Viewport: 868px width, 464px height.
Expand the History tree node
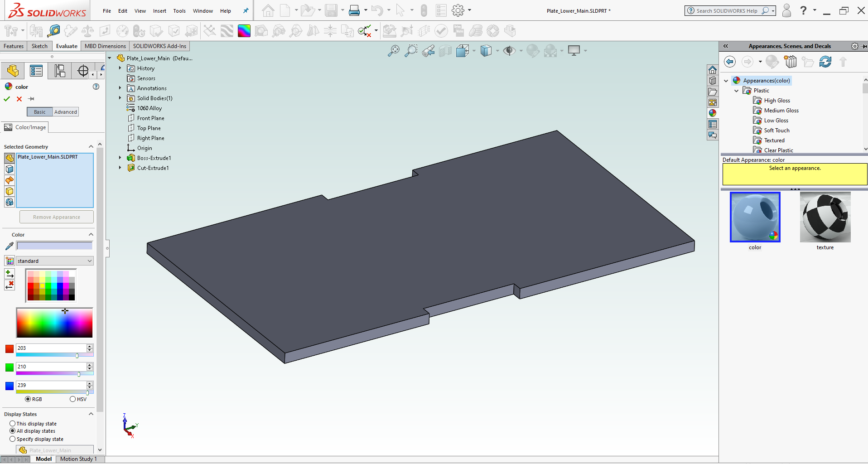pos(120,68)
